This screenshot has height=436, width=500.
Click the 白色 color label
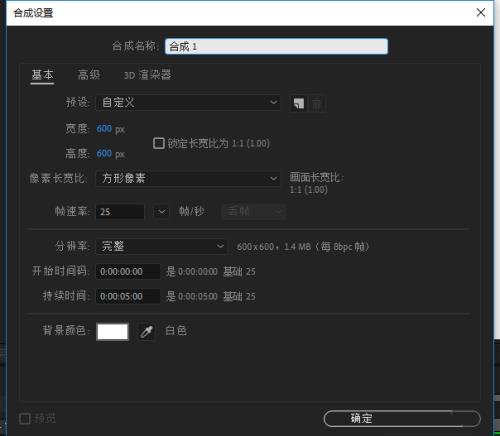pos(176,331)
